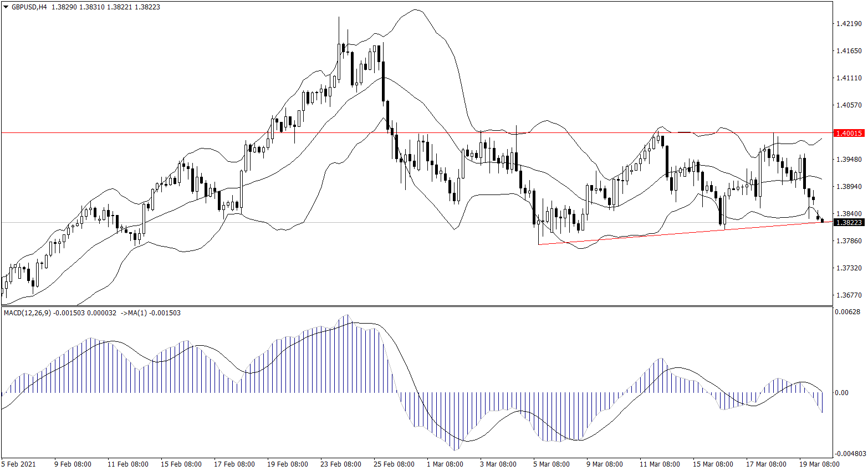
Task: Click the 19 Mar 08:00 time label
Action: click(x=819, y=464)
